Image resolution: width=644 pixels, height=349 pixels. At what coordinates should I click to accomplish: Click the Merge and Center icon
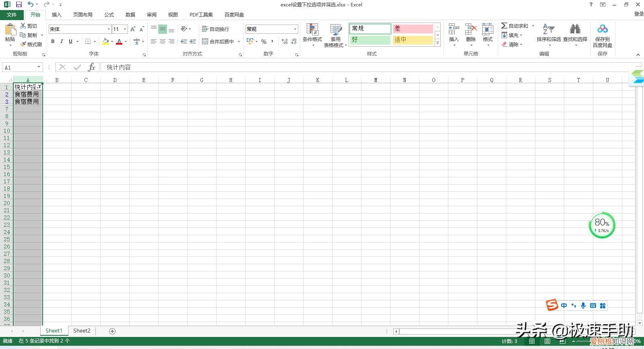point(205,41)
